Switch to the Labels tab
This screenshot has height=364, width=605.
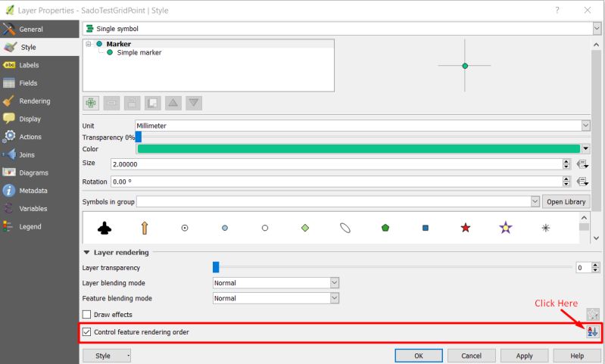[x=39, y=65]
